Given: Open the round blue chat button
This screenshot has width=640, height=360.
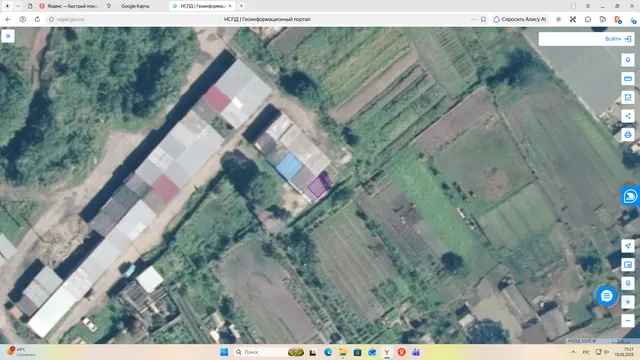Looking at the screenshot, I should (607, 296).
